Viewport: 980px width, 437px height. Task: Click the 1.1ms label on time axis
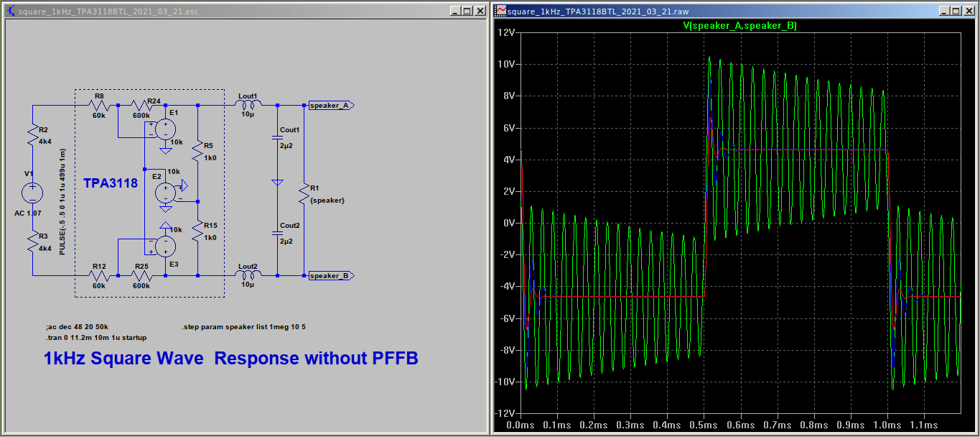[x=924, y=425]
